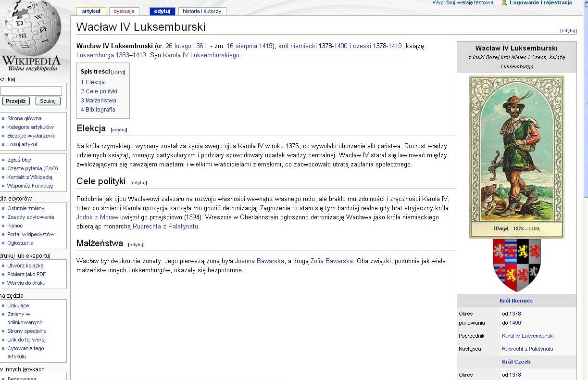This screenshot has height=380, width=588.
Task: Open Ruprechta z Palatynatu link in article text
Action: (x=165, y=227)
